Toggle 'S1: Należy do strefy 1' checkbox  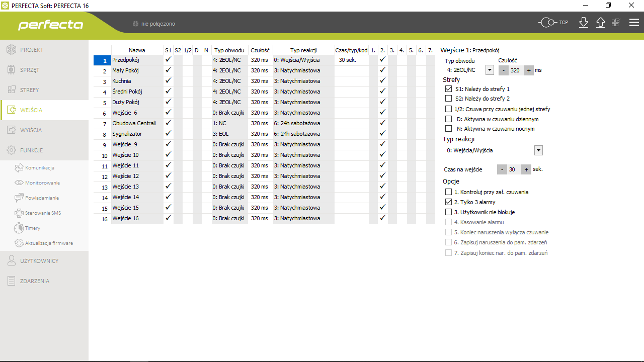[x=449, y=88]
